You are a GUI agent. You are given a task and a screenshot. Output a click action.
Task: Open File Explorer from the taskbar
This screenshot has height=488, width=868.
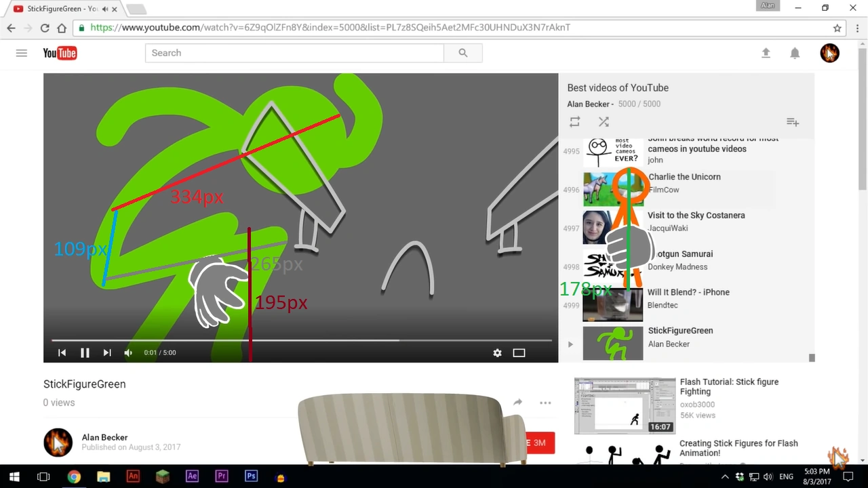point(103,476)
